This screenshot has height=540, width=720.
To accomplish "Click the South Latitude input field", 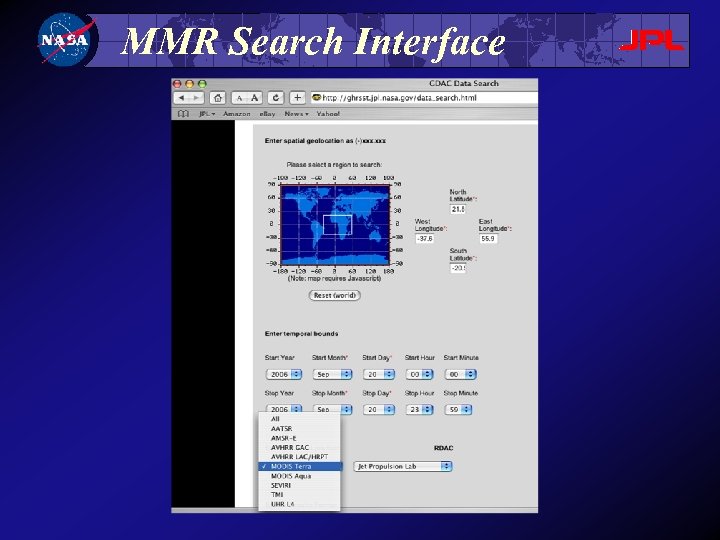I will 458,268.
